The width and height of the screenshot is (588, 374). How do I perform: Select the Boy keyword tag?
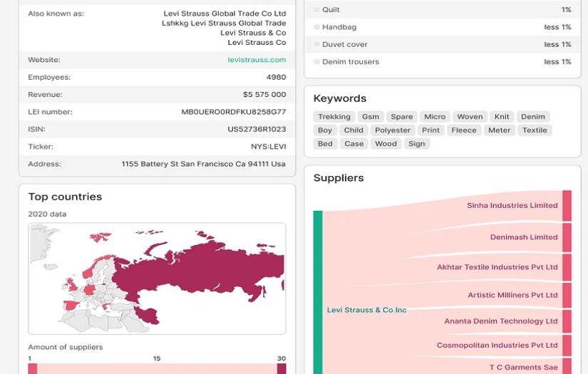325,130
